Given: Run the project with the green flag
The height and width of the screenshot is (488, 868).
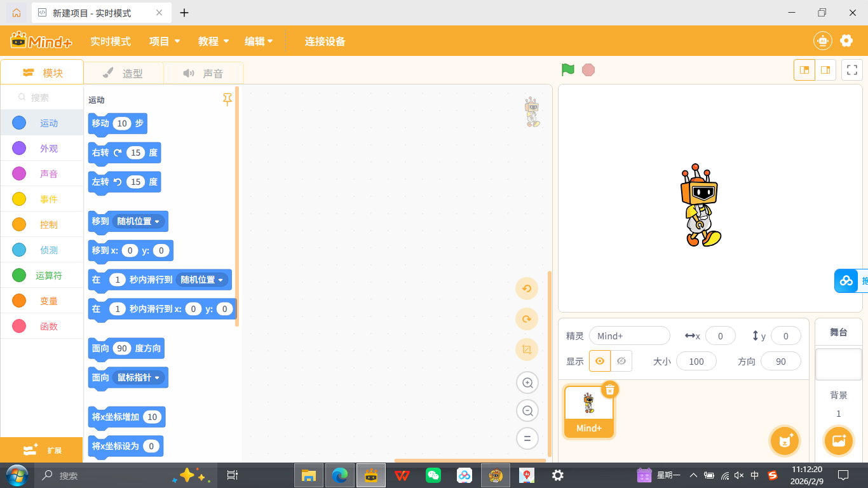Looking at the screenshot, I should click(x=567, y=70).
